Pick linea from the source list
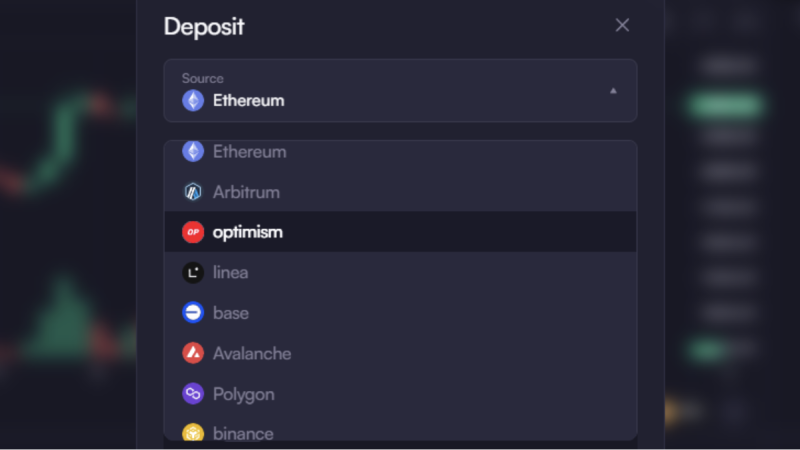Image resolution: width=800 pixels, height=450 pixels. [231, 272]
